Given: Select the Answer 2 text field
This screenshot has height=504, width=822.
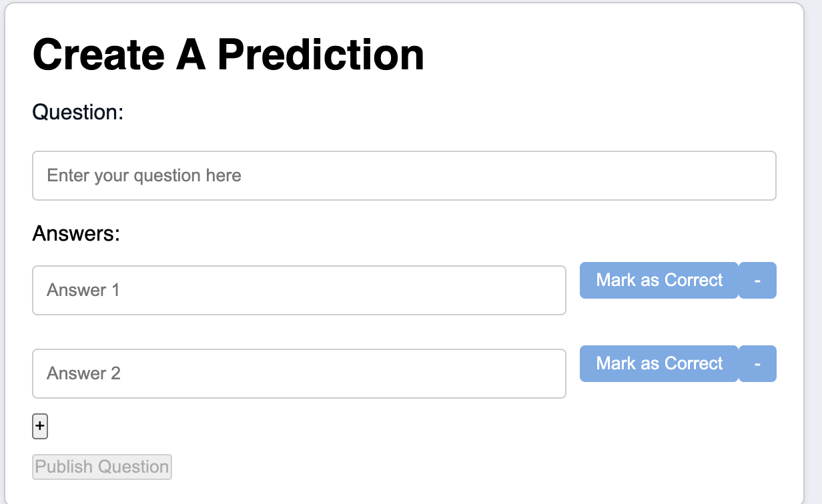Looking at the screenshot, I should (299, 373).
